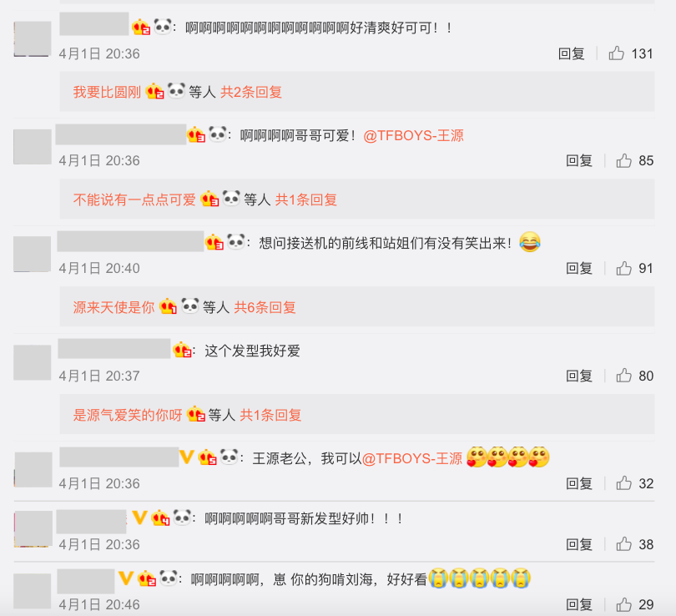Open the 我要比圆刚 user profile link

coord(107,92)
